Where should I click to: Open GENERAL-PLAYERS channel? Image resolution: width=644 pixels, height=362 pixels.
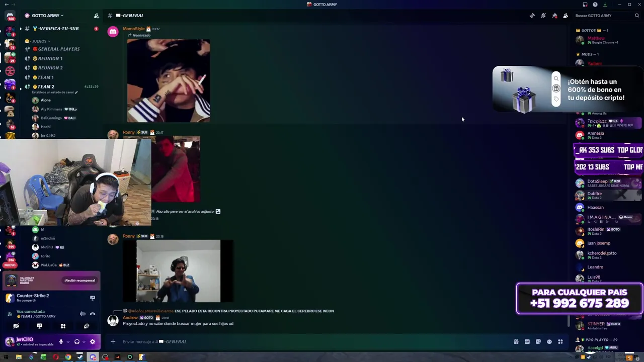click(x=59, y=49)
